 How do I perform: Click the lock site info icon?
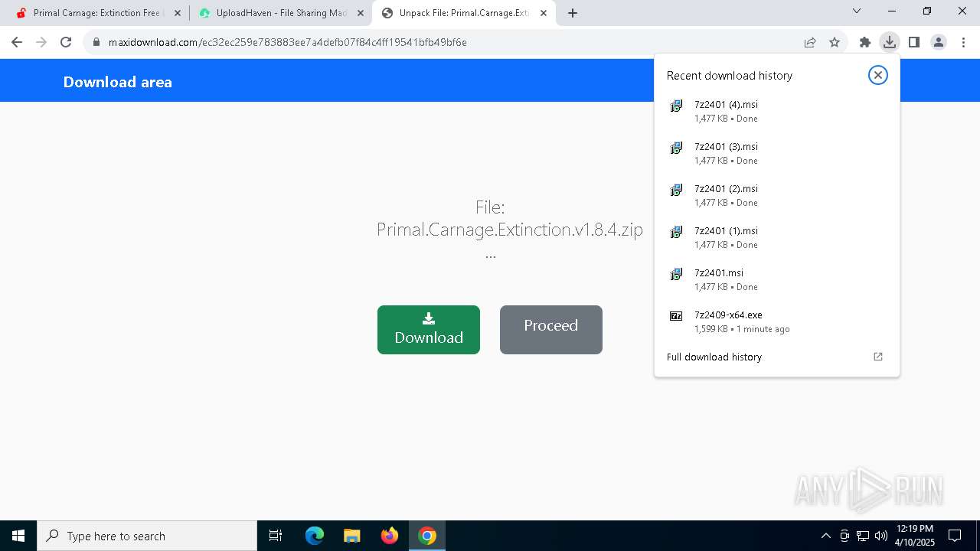96,43
